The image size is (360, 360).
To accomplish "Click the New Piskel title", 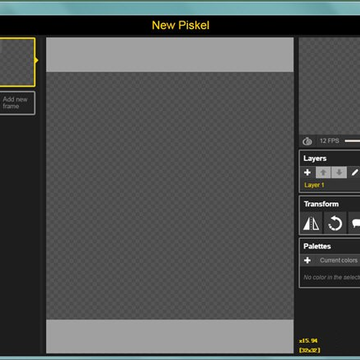I will pyautogui.click(x=181, y=25).
